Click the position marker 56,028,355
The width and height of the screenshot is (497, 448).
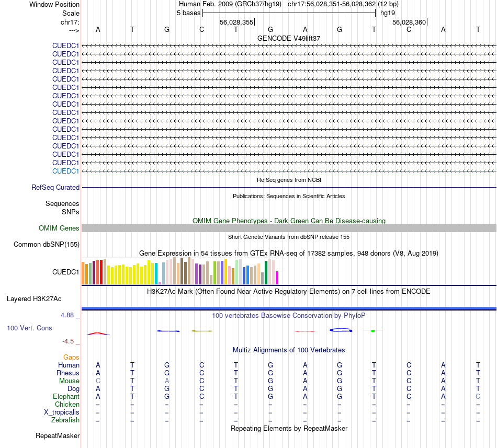tap(236, 22)
